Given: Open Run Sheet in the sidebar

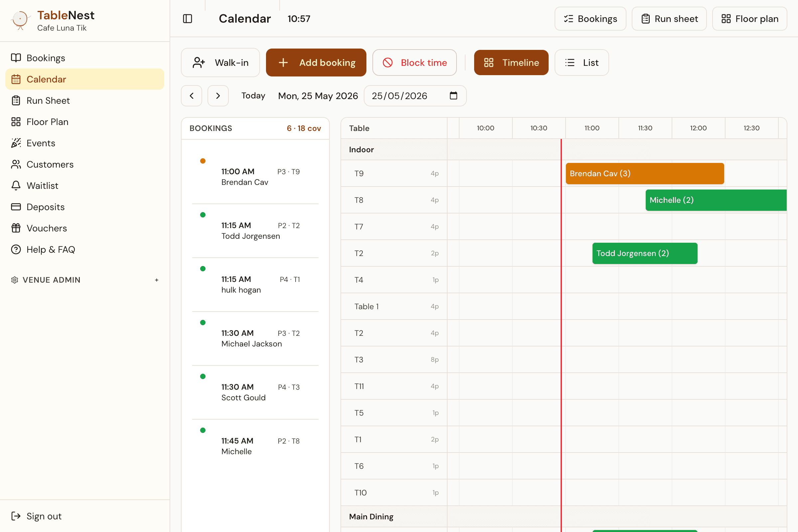Looking at the screenshot, I should (85, 101).
